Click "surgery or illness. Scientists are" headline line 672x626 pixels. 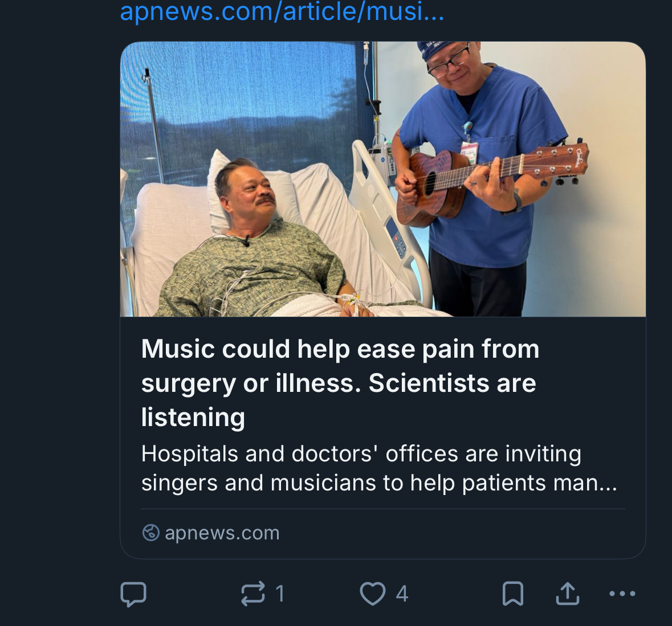[339, 383]
